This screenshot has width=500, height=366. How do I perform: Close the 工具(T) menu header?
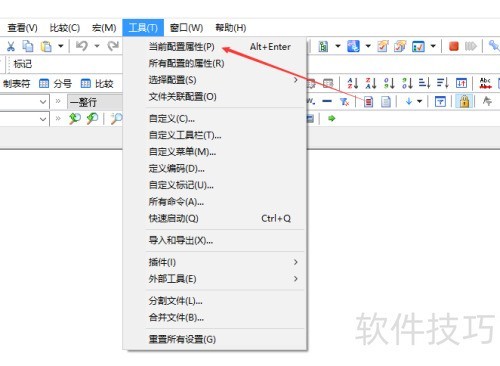click(143, 28)
